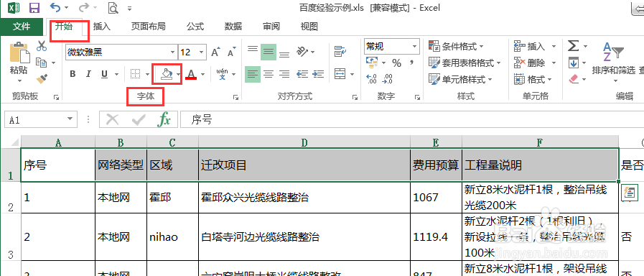Toggle italic formatting
This screenshot has width=644, height=276.
[x=88, y=74]
